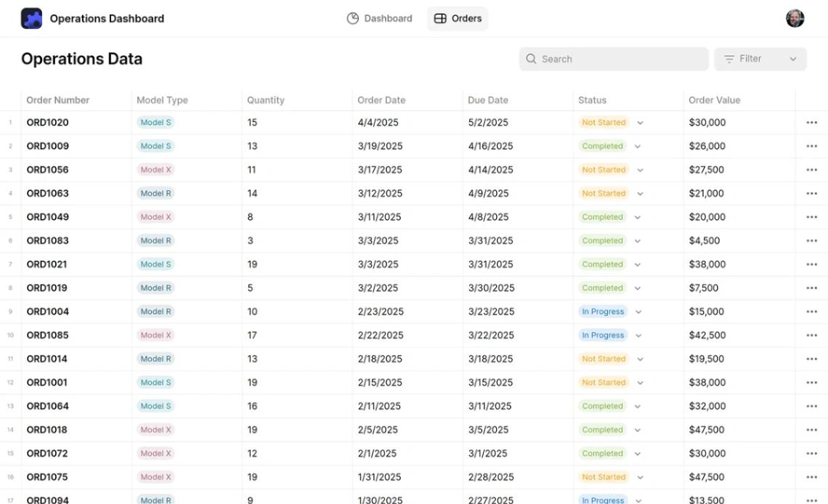This screenshot has width=828, height=504.
Task: Switch to the Orders tab
Action: (458, 18)
